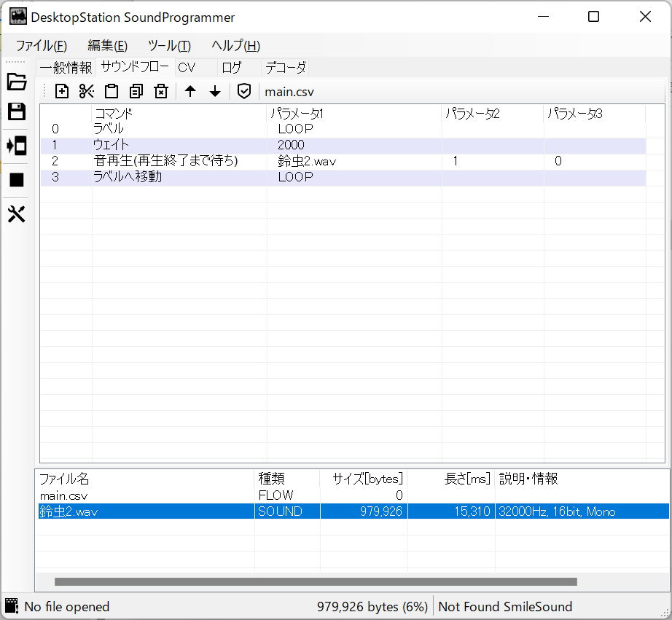Delete row using trash icon

tap(161, 91)
